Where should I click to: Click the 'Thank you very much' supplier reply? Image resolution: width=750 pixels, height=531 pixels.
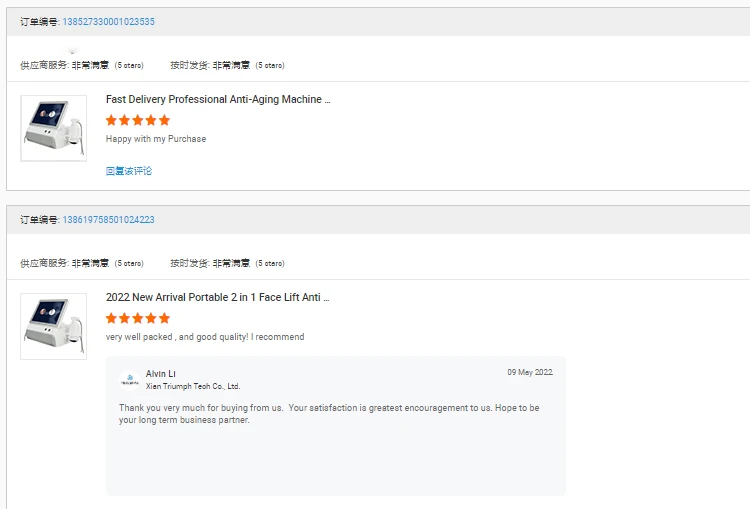tap(329, 414)
